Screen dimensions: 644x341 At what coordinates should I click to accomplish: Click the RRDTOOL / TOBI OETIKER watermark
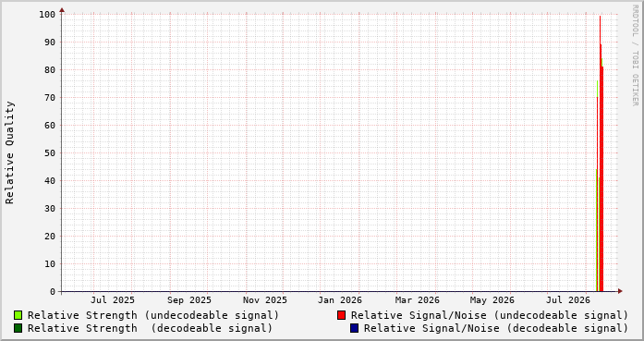(635, 55)
